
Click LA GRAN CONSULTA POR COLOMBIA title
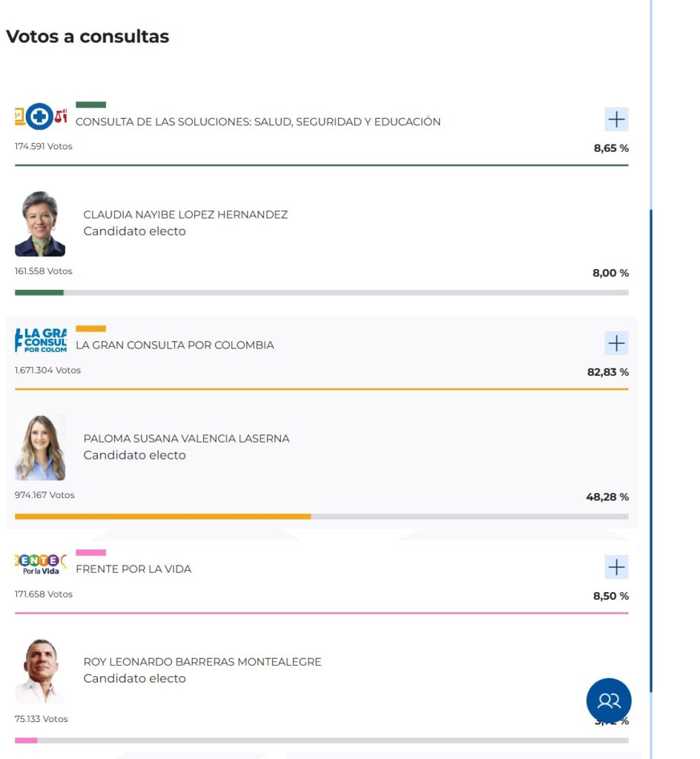tap(175, 345)
